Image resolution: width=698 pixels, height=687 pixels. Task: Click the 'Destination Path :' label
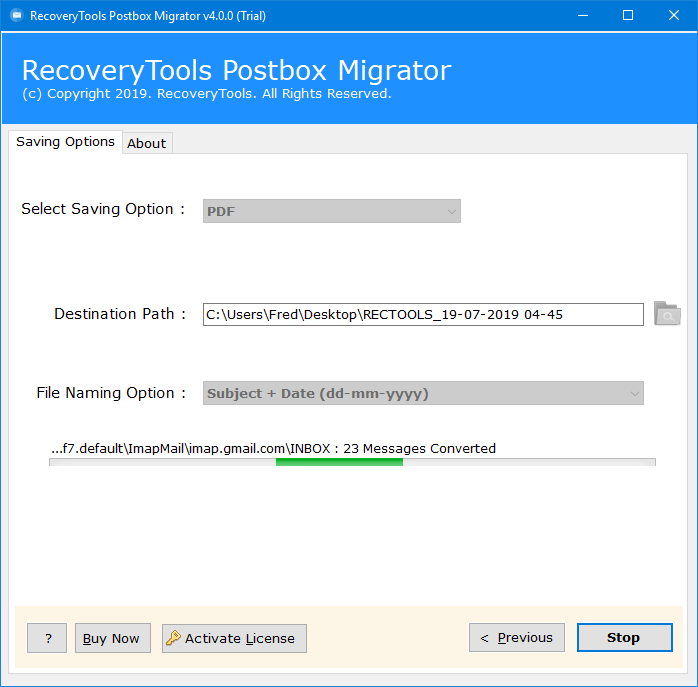pyautogui.click(x=120, y=314)
